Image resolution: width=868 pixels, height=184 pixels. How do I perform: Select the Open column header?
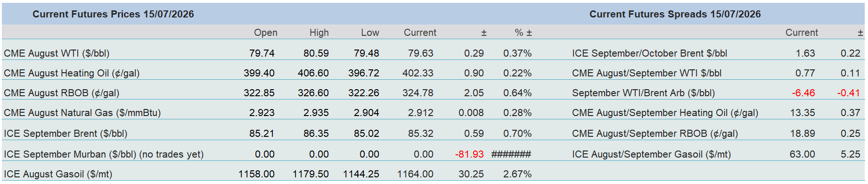[x=266, y=33]
